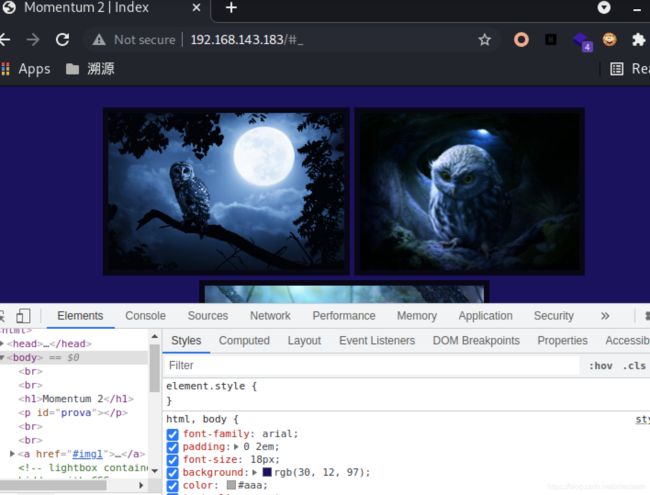Image resolution: width=650 pixels, height=495 pixels.
Task: Disable the color declaration checkbox
Action: tap(172, 486)
